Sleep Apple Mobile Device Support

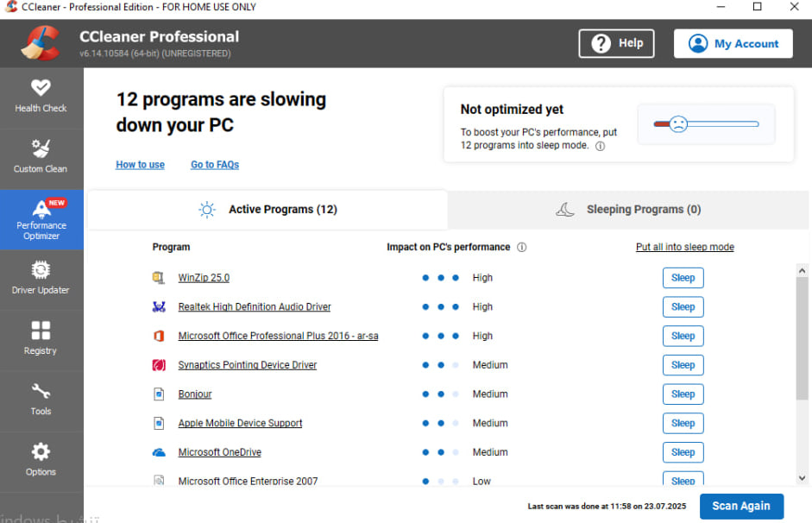pos(683,423)
